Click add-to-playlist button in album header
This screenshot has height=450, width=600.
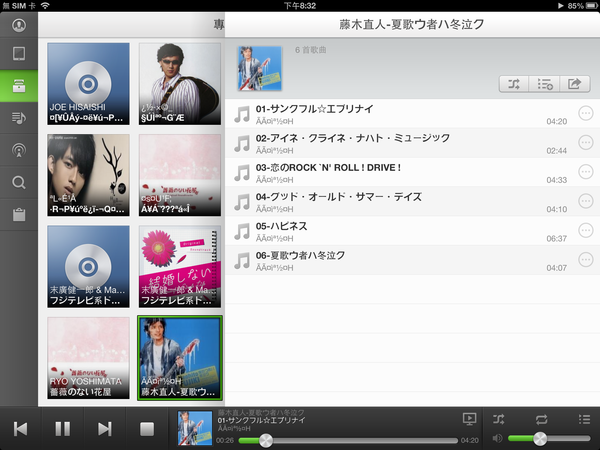(x=544, y=83)
